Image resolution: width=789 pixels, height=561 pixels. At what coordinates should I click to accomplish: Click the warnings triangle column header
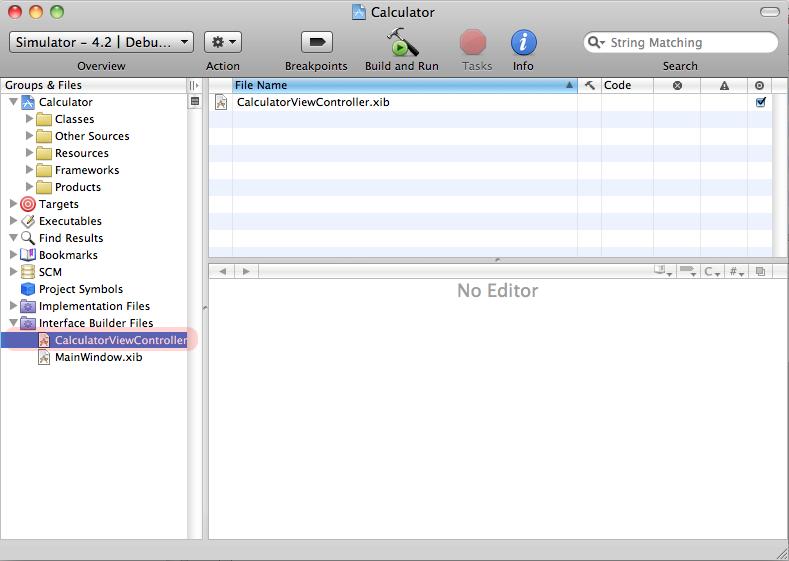[x=724, y=86]
